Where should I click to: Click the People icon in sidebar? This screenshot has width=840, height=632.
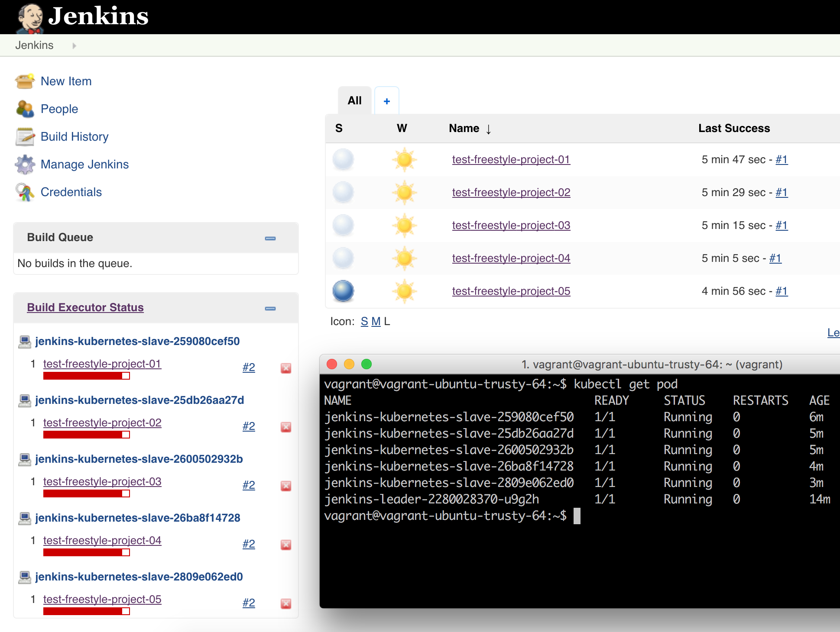25,109
